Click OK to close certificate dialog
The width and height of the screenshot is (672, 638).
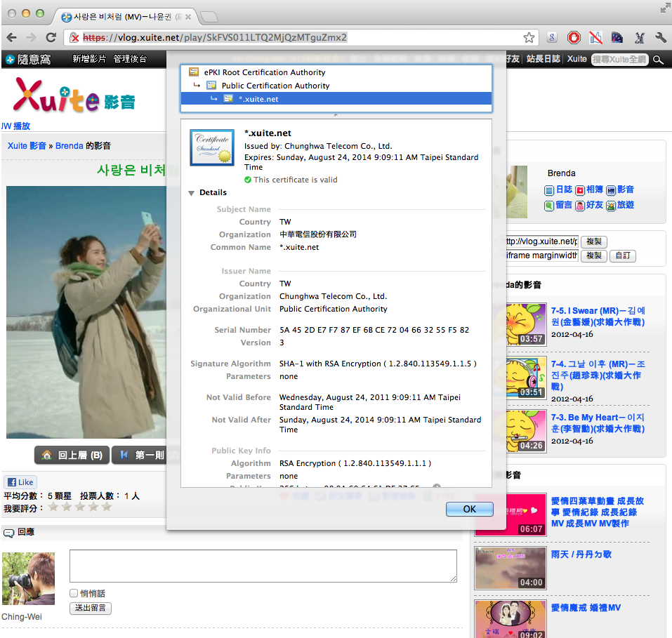click(469, 509)
